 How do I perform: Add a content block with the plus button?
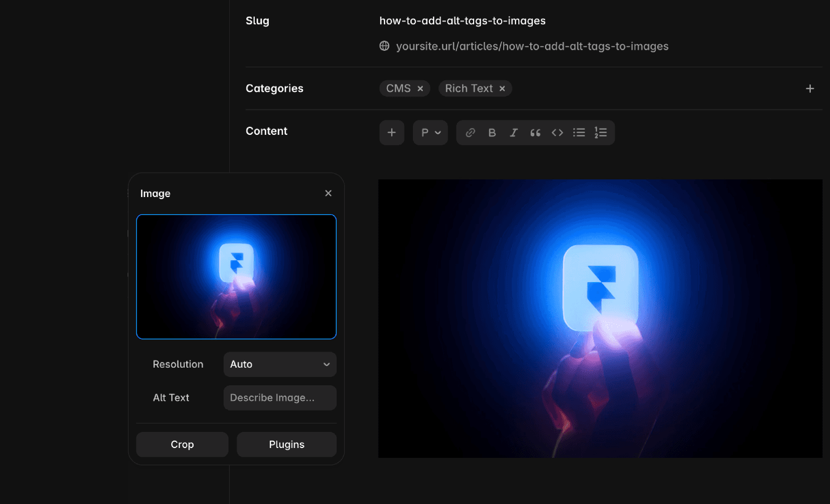click(392, 133)
